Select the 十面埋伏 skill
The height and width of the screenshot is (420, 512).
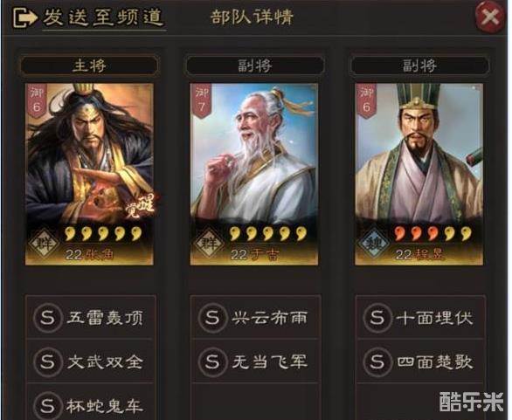pyautogui.click(x=420, y=317)
